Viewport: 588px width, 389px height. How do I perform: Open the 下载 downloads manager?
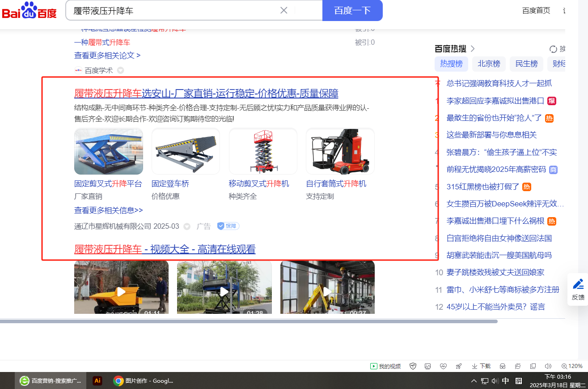pos(481,366)
